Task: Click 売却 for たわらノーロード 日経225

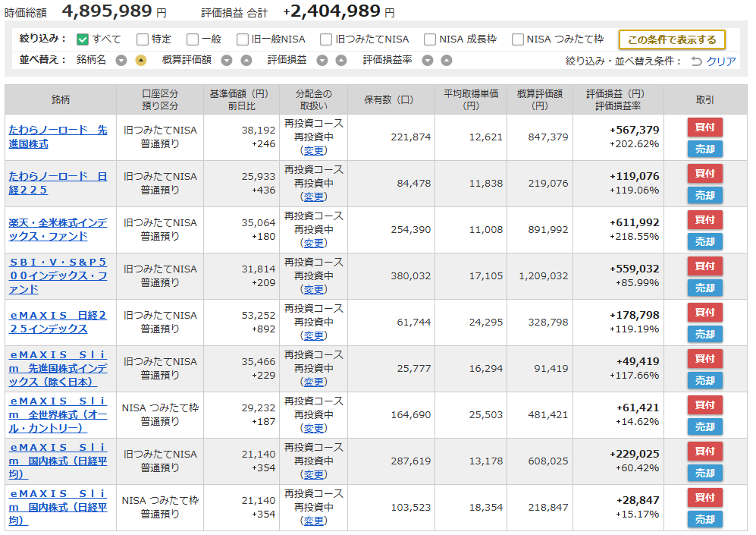Action: click(x=705, y=196)
